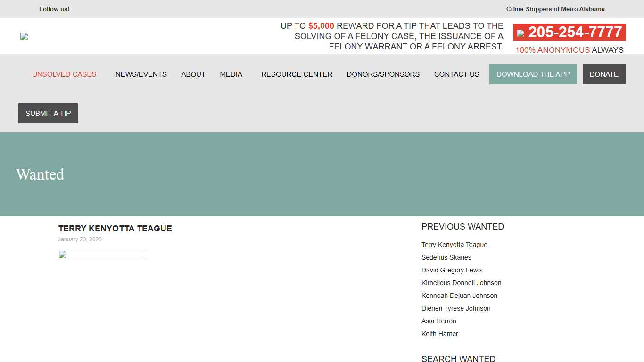
Task: Open the Unsolved Cases menu
Action: (64, 74)
